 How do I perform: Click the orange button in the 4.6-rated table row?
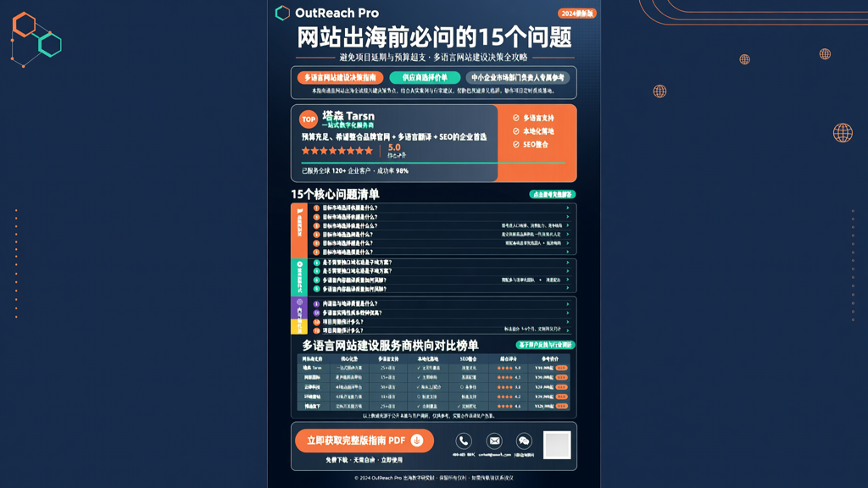[x=561, y=406]
